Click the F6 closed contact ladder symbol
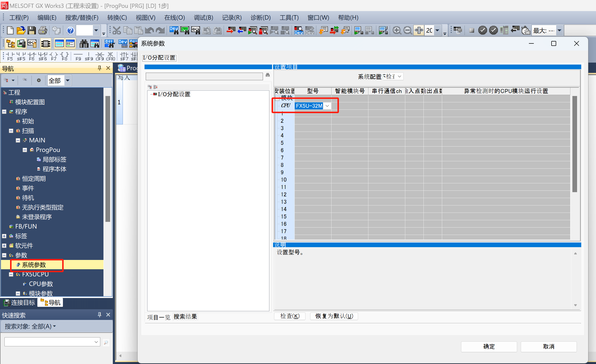Viewport: 596px width, 364px height. coord(32,56)
